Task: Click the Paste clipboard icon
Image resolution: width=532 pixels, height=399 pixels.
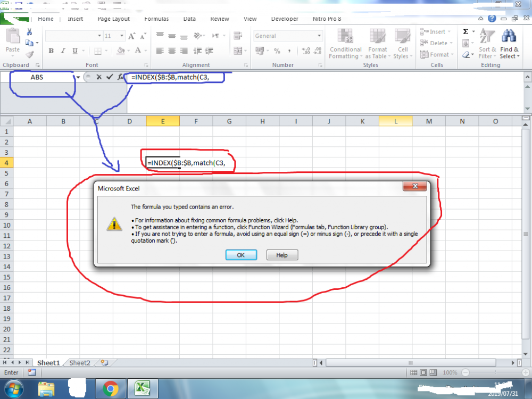Action: tap(13, 36)
